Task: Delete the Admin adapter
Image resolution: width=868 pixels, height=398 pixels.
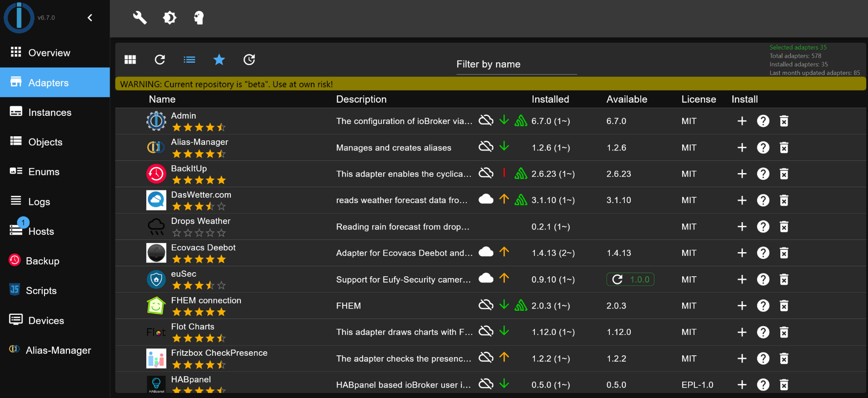Action: [784, 121]
